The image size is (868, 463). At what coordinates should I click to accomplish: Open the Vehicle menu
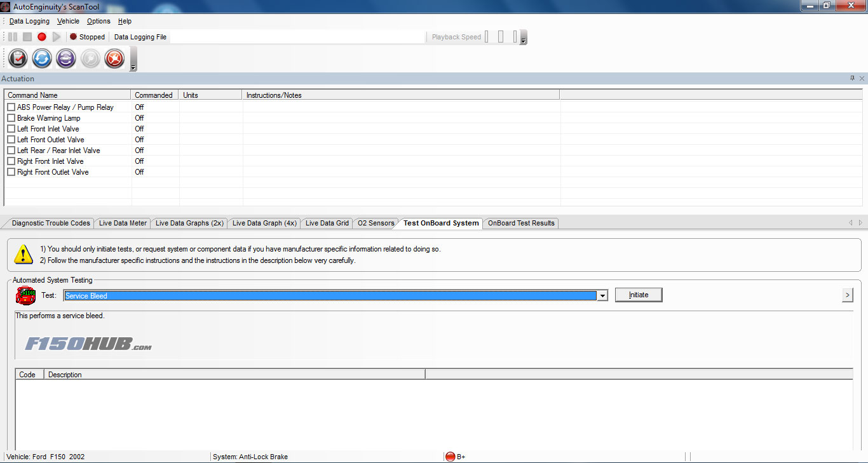pyautogui.click(x=68, y=21)
